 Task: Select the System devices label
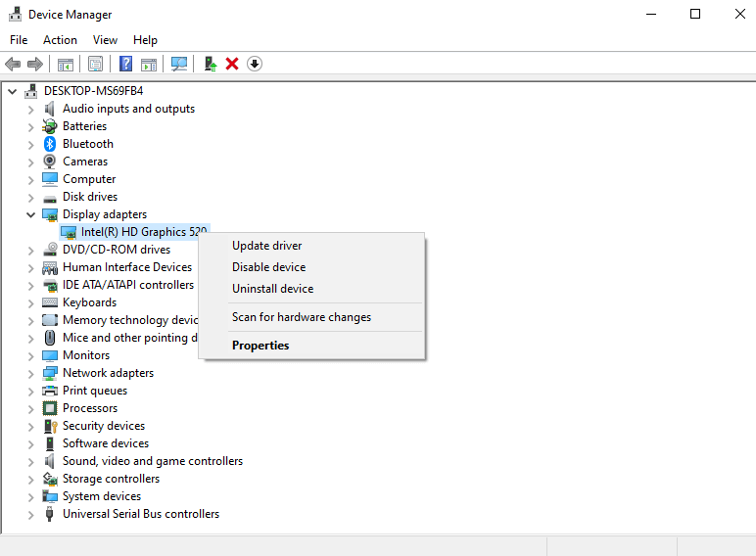(102, 496)
